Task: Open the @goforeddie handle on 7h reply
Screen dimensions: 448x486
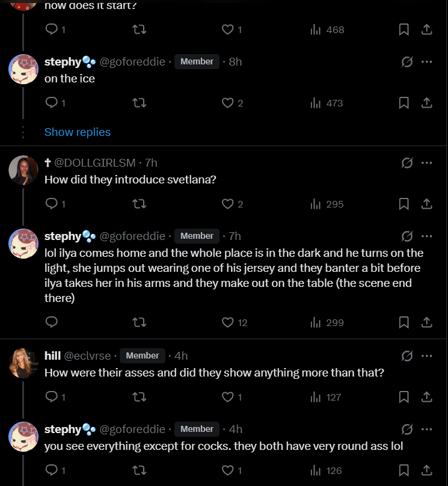Action: click(x=132, y=236)
